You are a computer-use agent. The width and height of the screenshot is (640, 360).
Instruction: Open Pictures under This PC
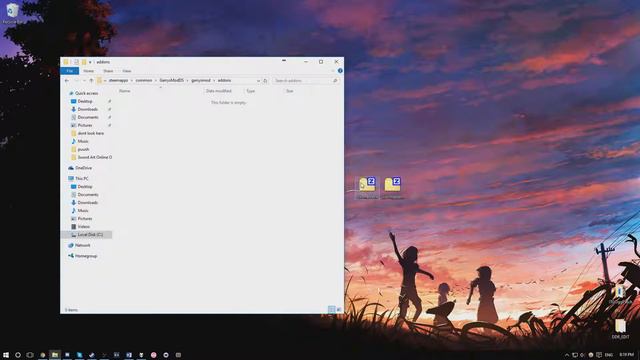[84, 219]
